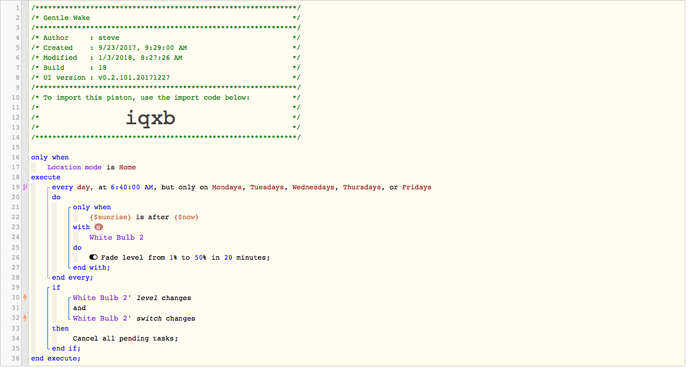
Task: Click "White Bulb 2' switch changes" condition
Action: [x=134, y=318]
